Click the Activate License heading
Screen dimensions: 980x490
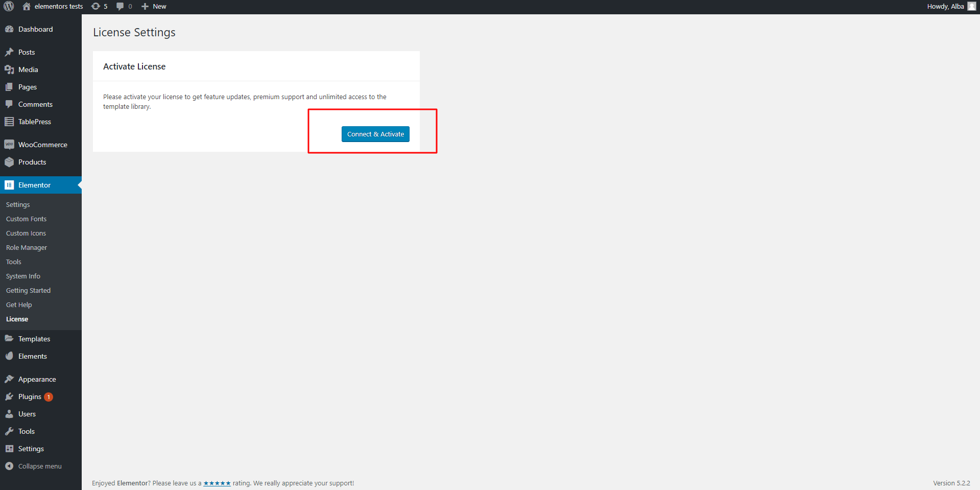pos(134,66)
